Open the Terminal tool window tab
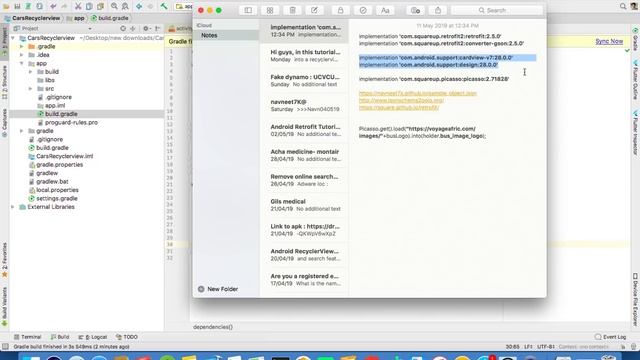The height and width of the screenshot is (360, 640). click(x=27, y=337)
